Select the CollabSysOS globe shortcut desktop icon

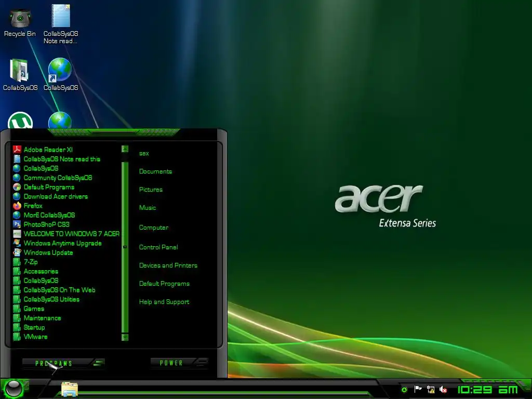(x=60, y=75)
